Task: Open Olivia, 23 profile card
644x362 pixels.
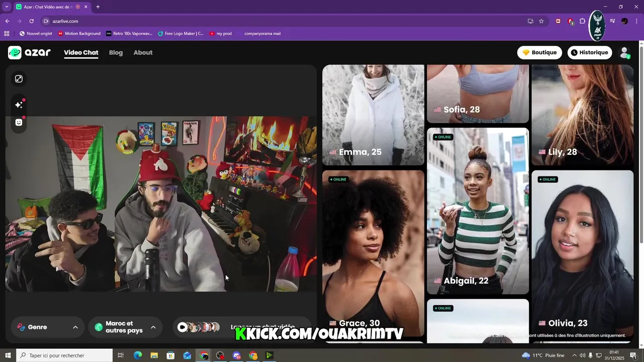Action: 583,253
